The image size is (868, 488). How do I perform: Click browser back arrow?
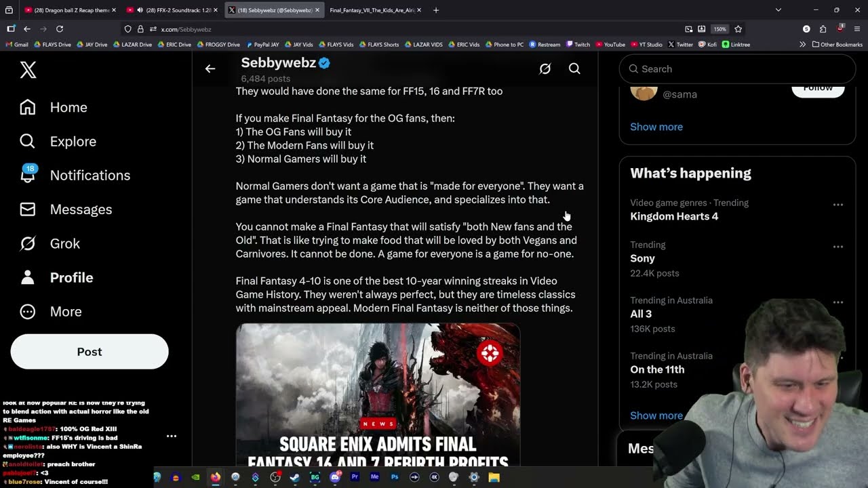pos(26,29)
